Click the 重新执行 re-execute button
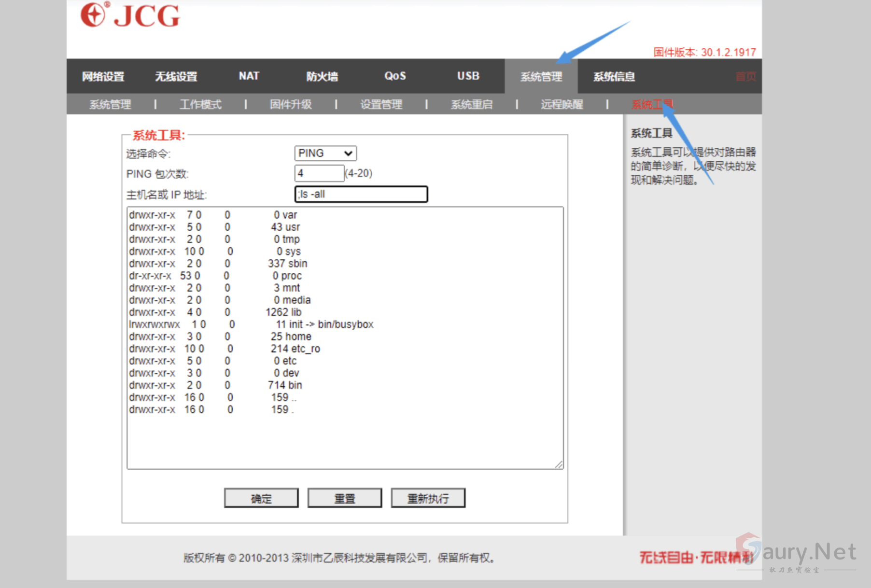 [428, 498]
